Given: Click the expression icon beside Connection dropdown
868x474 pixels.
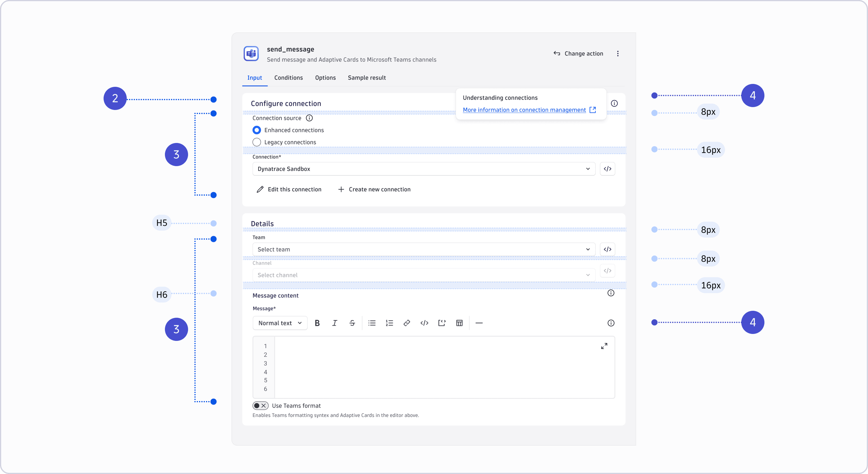Looking at the screenshot, I should (608, 169).
